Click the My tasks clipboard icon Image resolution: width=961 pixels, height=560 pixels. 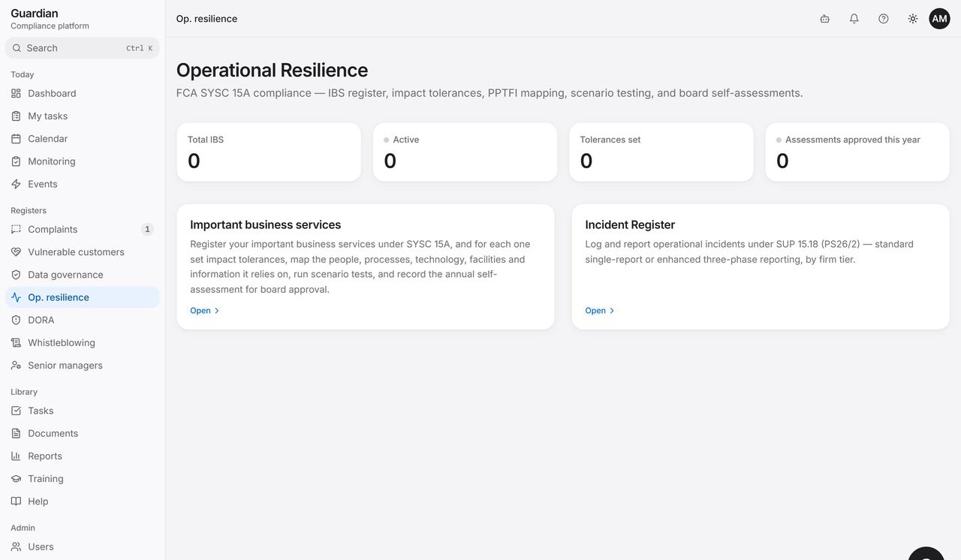coord(16,116)
